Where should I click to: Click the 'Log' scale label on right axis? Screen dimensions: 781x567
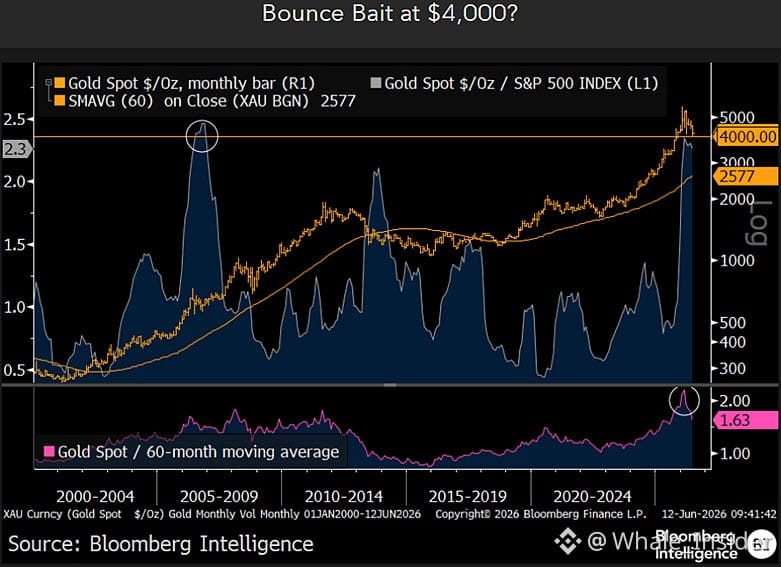click(x=759, y=223)
